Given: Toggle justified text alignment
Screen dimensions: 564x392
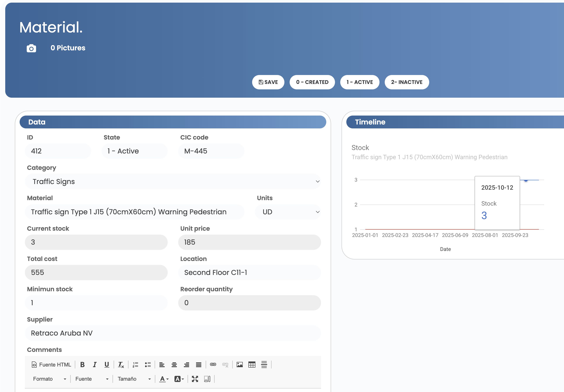Looking at the screenshot, I should pyautogui.click(x=198, y=365).
